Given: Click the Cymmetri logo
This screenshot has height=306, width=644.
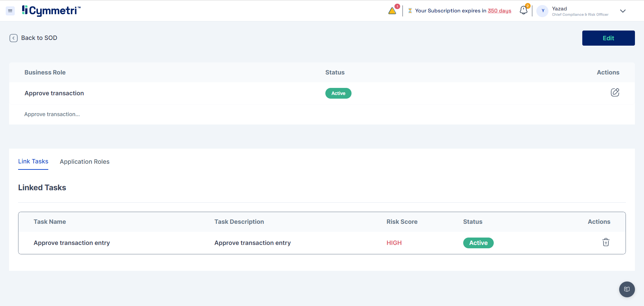Looking at the screenshot, I should click(51, 11).
